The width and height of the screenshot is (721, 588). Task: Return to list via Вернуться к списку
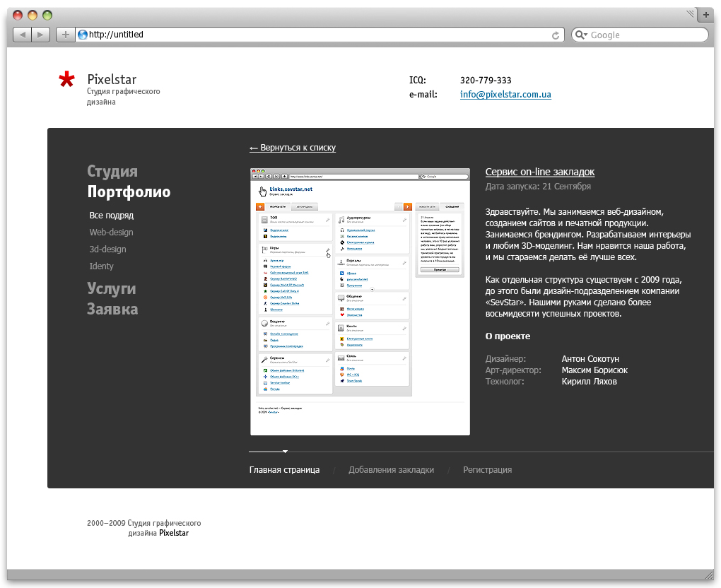pyautogui.click(x=293, y=148)
